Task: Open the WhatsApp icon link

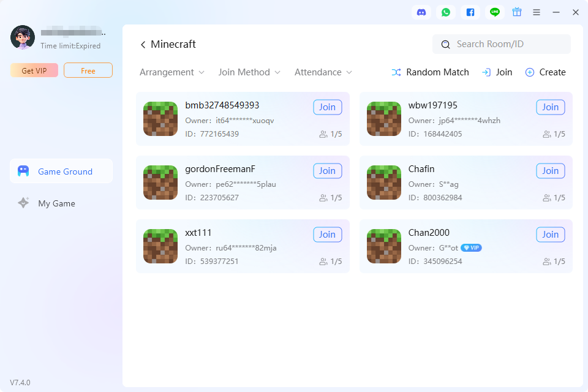Action: point(446,12)
